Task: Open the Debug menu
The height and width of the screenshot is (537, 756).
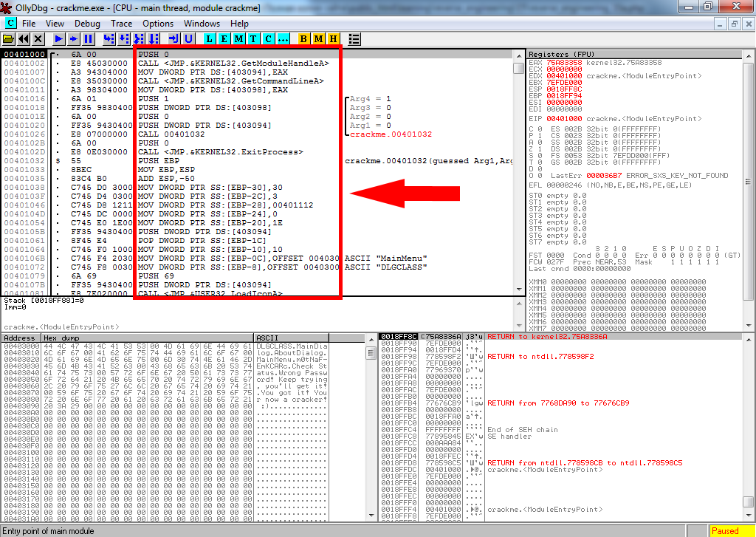Action: (x=87, y=24)
